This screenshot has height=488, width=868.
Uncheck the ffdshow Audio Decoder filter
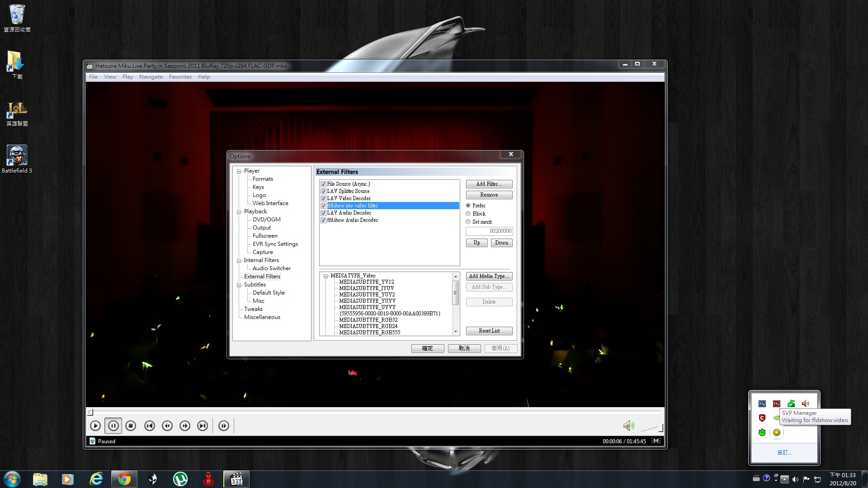(323, 220)
